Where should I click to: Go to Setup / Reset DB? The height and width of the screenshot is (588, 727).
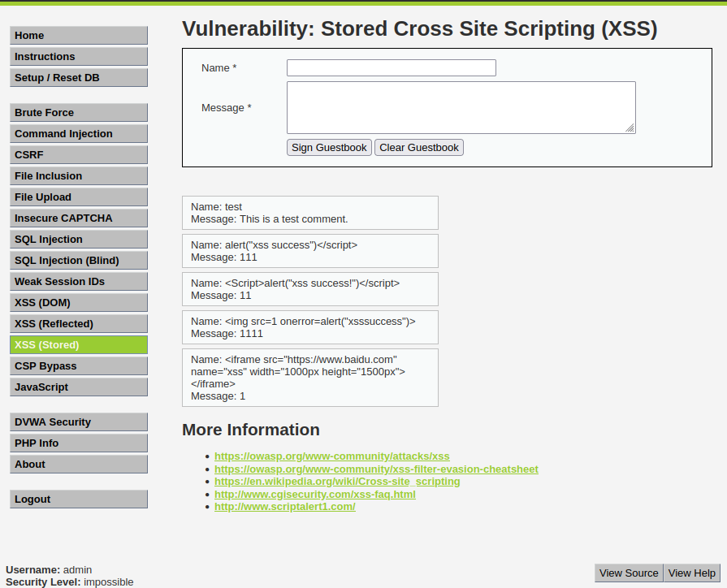pos(79,77)
